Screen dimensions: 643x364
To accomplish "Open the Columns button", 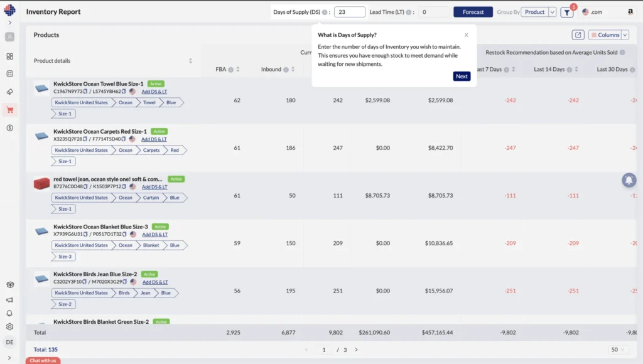I will [x=605, y=35].
